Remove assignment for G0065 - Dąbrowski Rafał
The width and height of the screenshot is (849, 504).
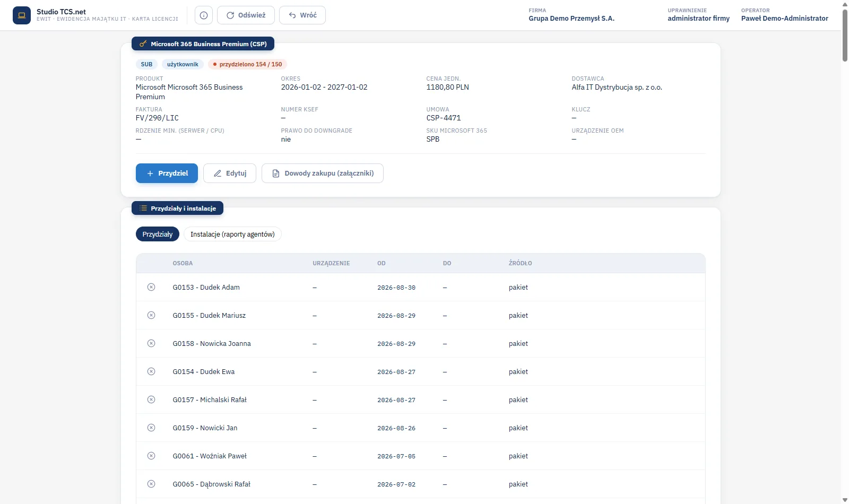(151, 484)
